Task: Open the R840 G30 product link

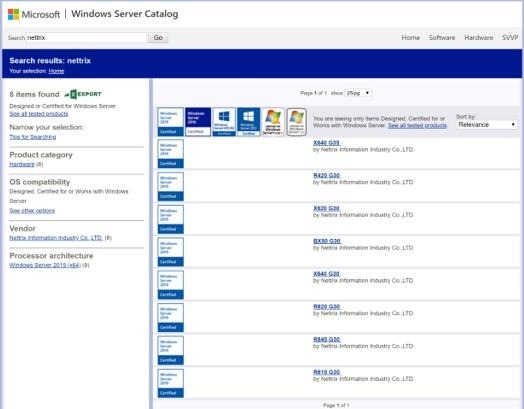Action: 326,339
